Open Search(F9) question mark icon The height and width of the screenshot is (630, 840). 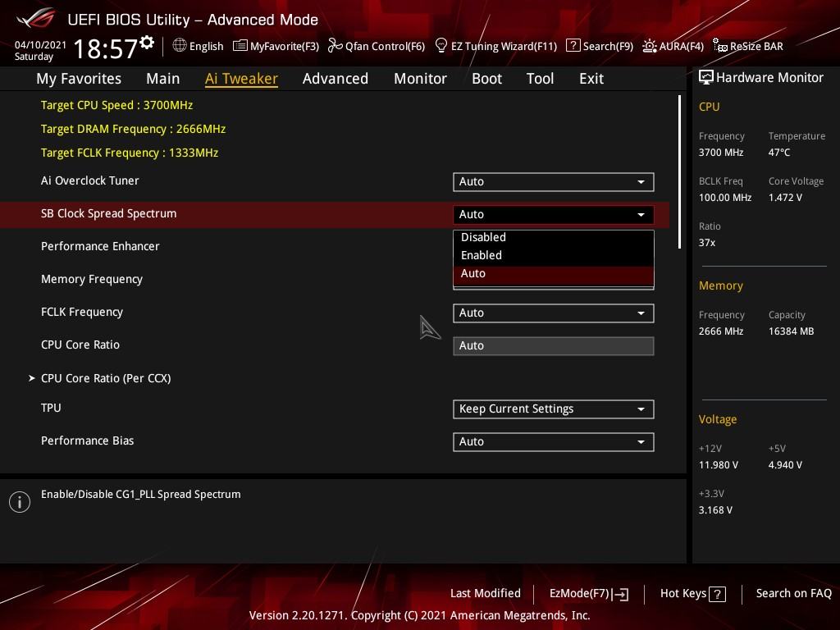point(573,46)
